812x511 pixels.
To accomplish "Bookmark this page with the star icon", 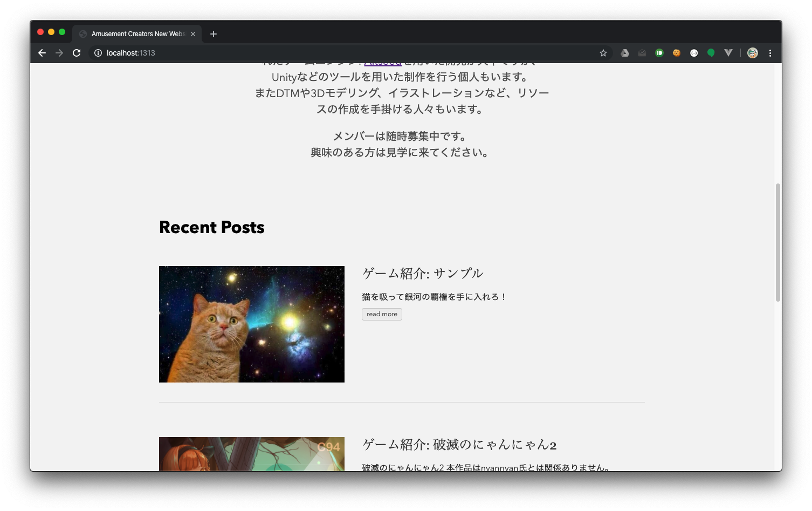I will click(603, 53).
